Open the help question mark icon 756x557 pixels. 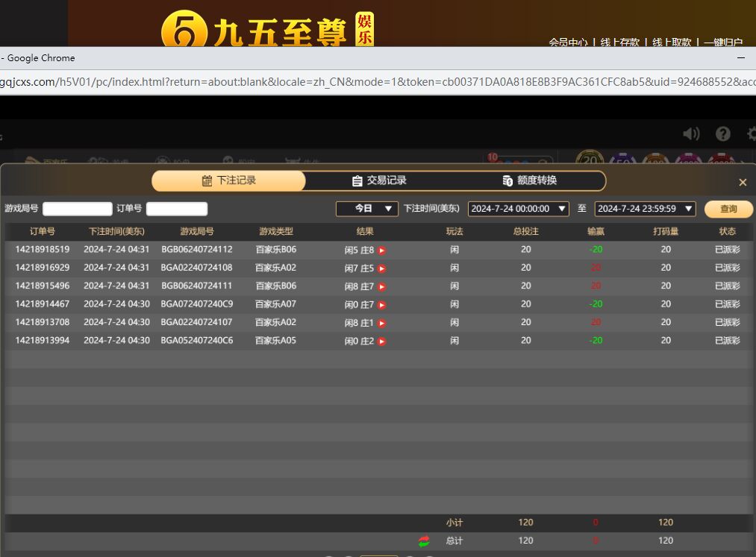point(722,133)
